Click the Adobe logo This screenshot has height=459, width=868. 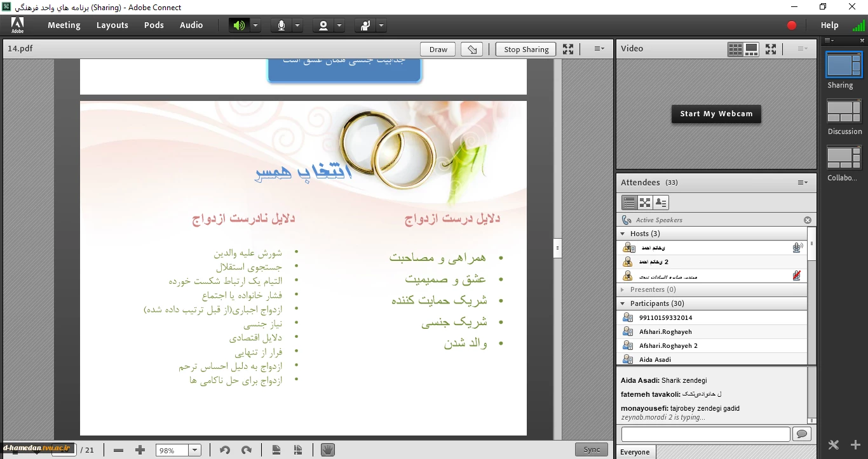pyautogui.click(x=17, y=25)
